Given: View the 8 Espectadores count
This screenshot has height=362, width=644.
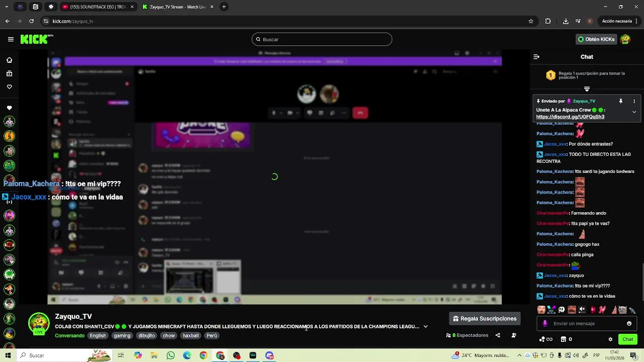Looking at the screenshot, I should [467, 335].
